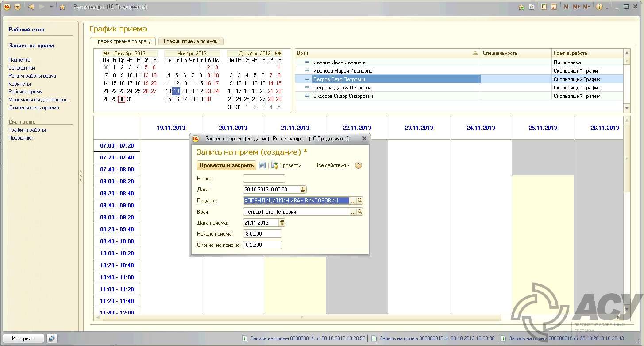Select doctor Иванова Марья Ивановна row
644x346 pixels.
tap(459, 71)
